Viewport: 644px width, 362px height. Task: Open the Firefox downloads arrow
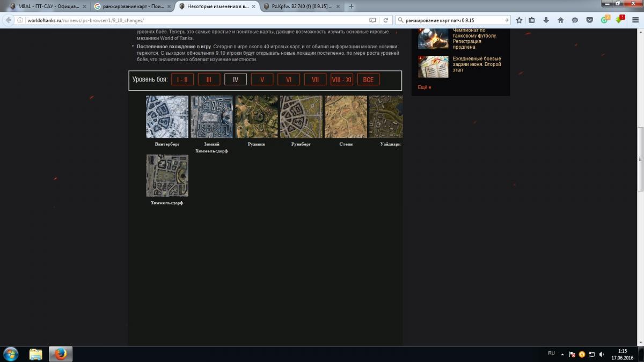(546, 20)
